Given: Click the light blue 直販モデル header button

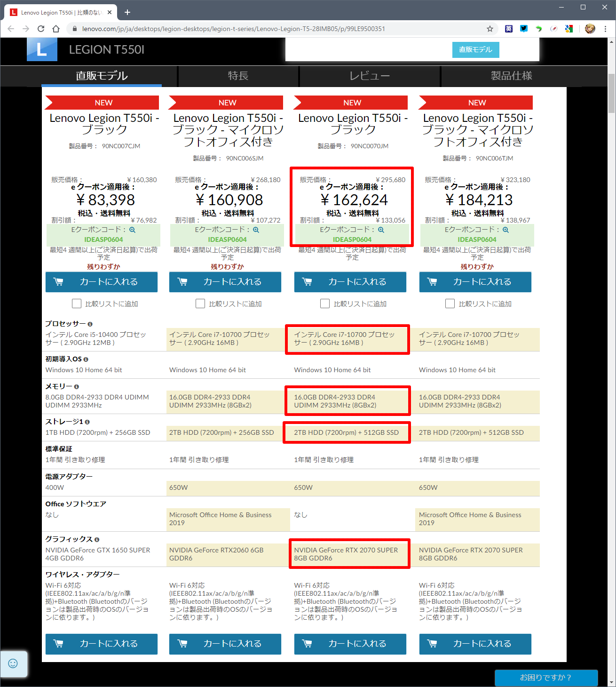Looking at the screenshot, I should point(475,49).
